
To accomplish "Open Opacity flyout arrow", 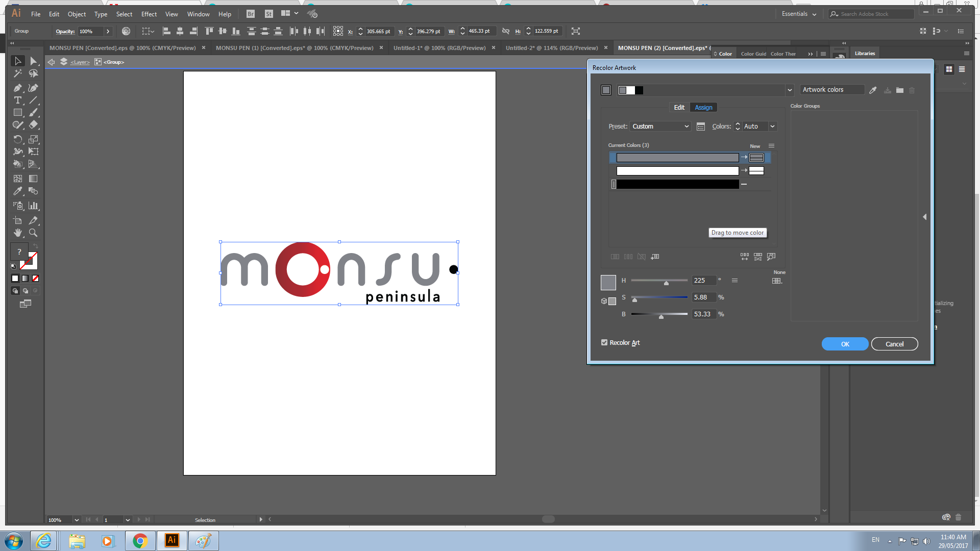I will pyautogui.click(x=108, y=32).
